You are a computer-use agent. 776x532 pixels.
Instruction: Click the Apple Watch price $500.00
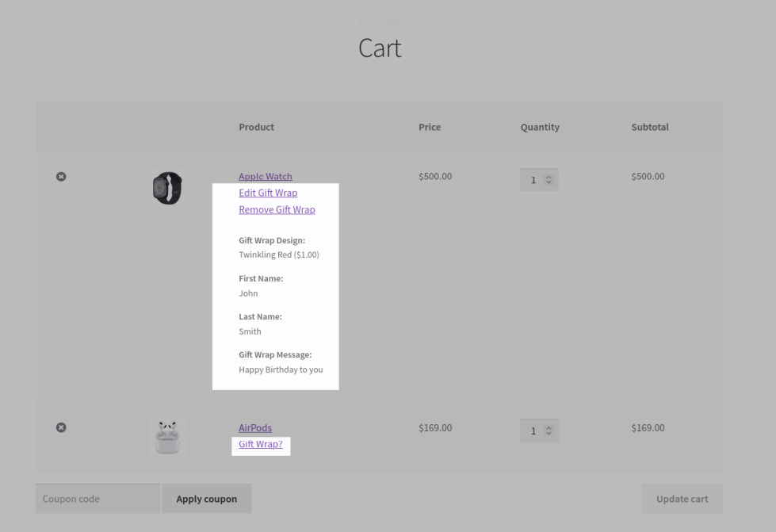pyautogui.click(x=435, y=176)
